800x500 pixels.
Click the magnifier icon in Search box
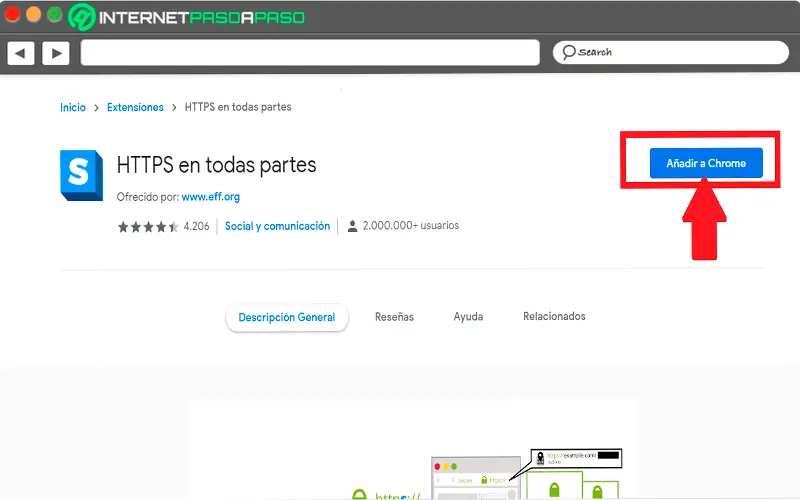point(568,52)
